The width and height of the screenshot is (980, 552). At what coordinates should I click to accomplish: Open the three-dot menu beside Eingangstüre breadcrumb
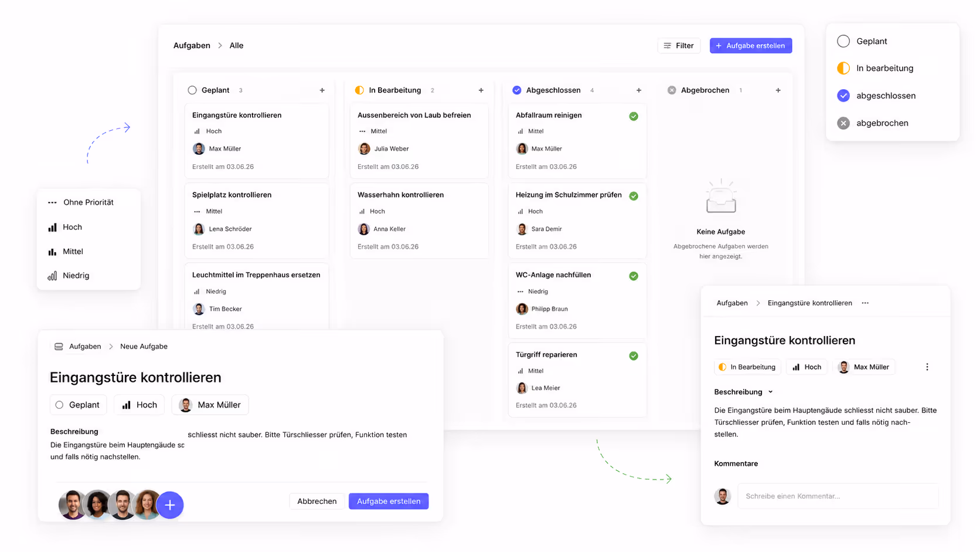point(865,303)
